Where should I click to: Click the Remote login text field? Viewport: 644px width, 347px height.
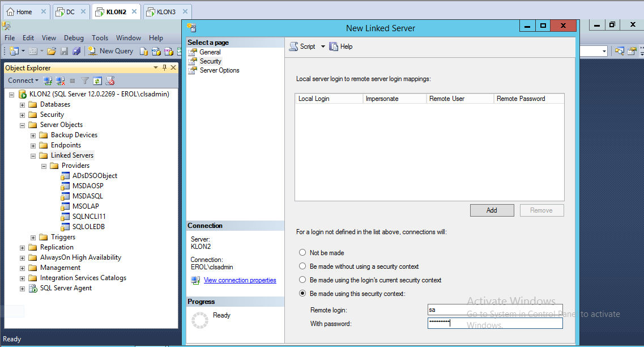(494, 310)
